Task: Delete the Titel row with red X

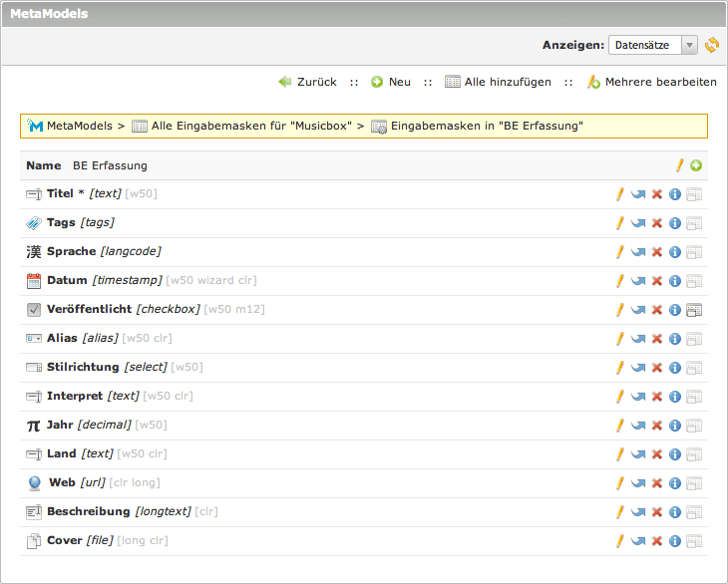Action: [656, 194]
